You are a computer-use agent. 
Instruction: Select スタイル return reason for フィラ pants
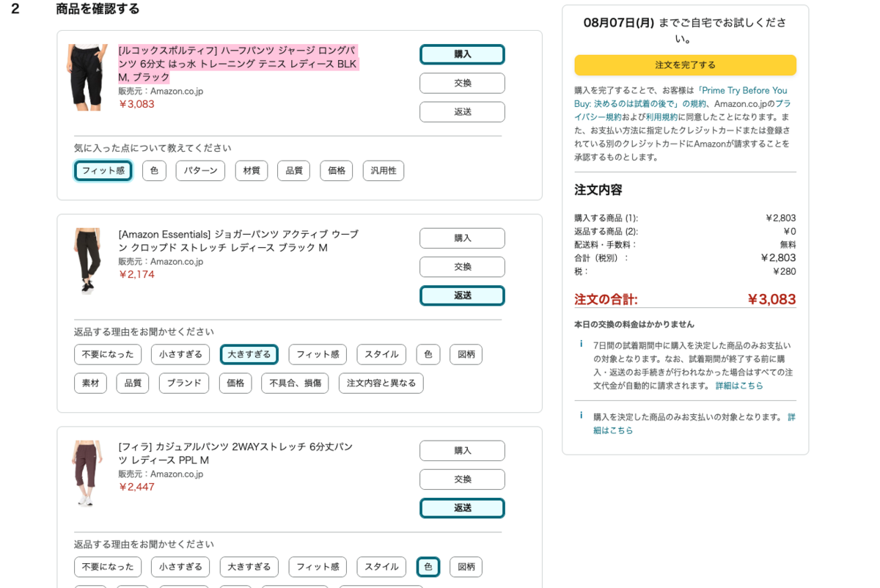(x=381, y=567)
